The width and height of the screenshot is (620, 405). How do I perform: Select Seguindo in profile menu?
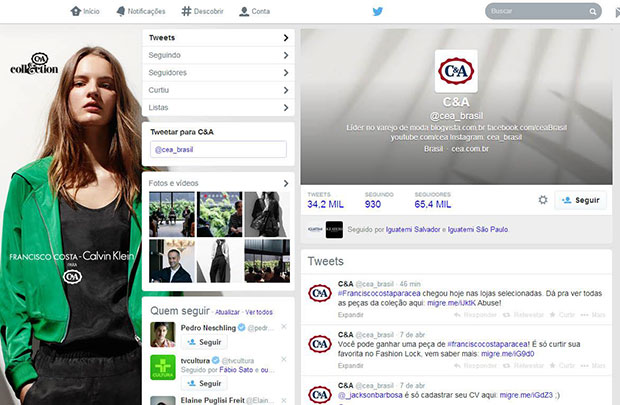218,55
